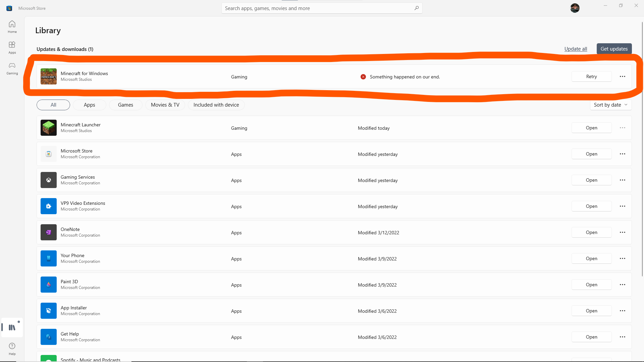The height and width of the screenshot is (362, 644).
Task: Select the Apps filter tab
Action: tap(90, 105)
